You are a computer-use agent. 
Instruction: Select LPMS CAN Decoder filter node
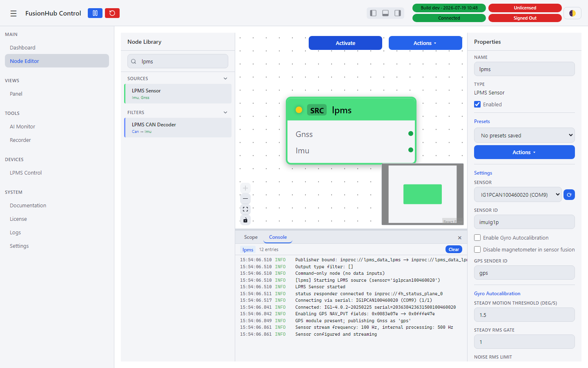pos(178,128)
